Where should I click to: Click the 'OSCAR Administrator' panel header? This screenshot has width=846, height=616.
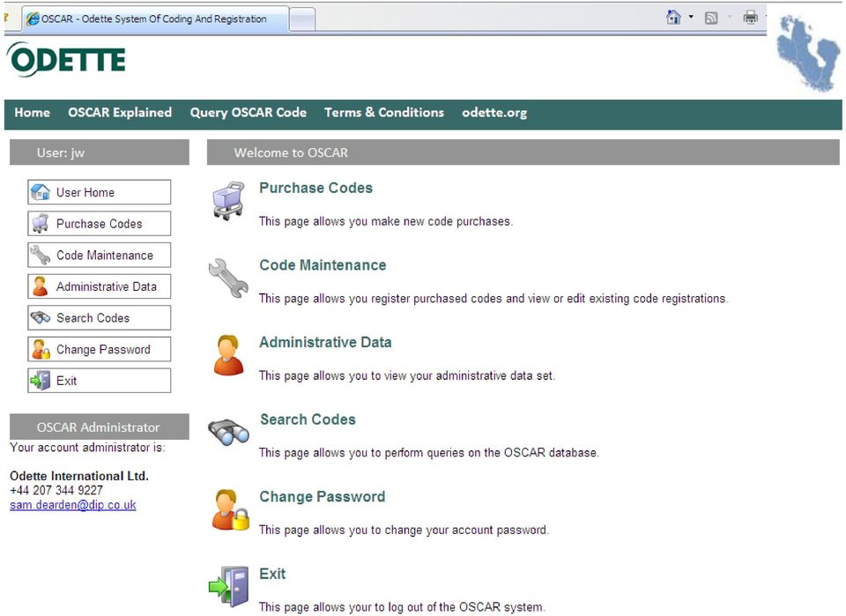tap(100, 427)
